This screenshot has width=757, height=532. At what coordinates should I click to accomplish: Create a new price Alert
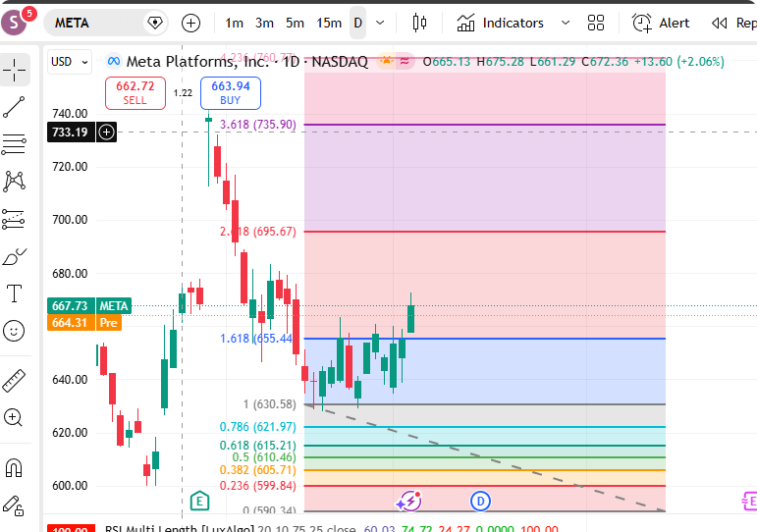coord(661,23)
